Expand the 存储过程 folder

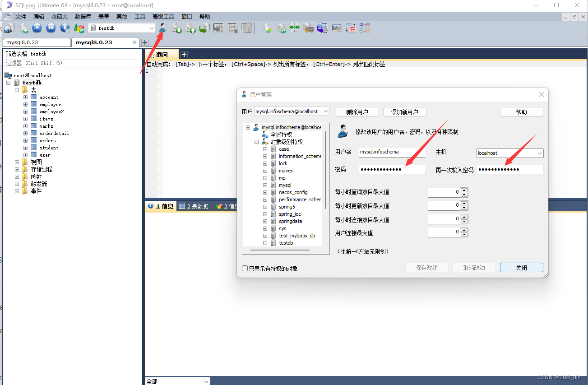[17, 169]
